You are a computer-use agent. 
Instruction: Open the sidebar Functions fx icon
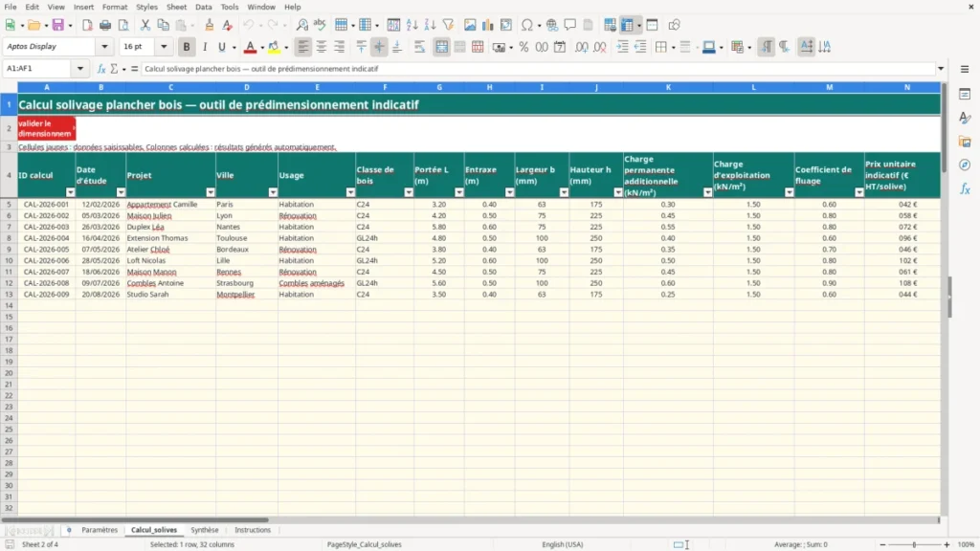click(965, 188)
